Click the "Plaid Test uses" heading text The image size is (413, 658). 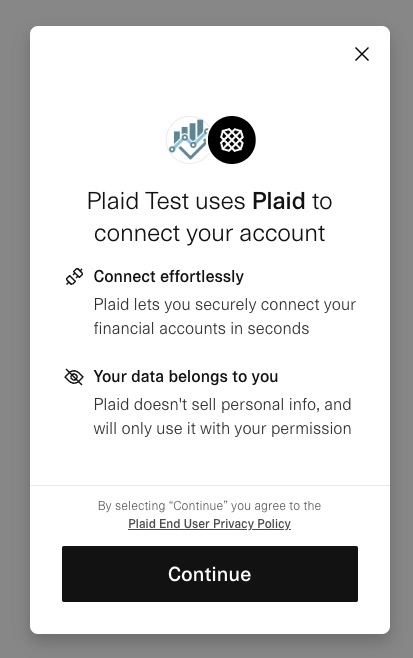pos(166,201)
